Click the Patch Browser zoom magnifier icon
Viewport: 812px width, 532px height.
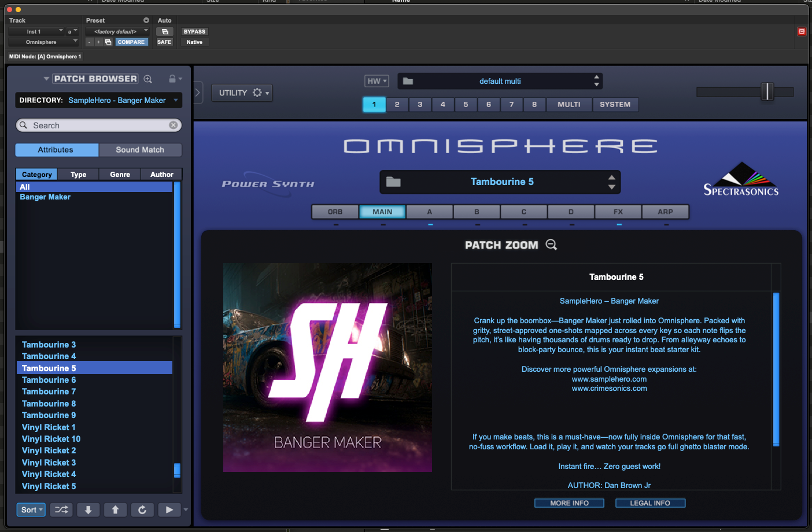pyautogui.click(x=148, y=79)
